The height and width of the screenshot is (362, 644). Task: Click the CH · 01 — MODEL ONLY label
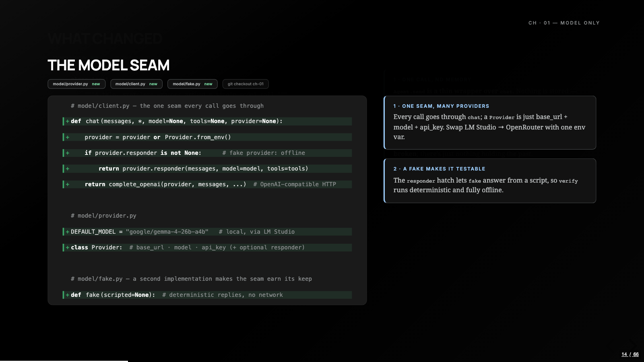coord(564,23)
